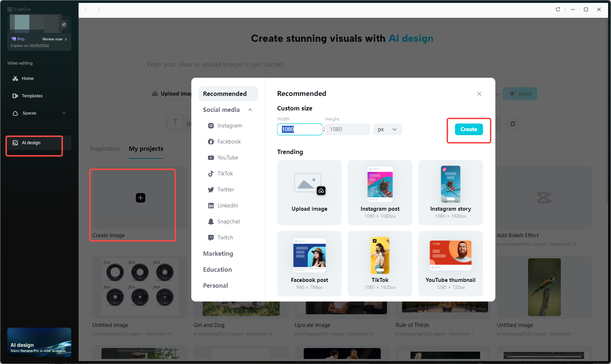
Task: Select the Twitch size preset
Action: pyautogui.click(x=225, y=237)
